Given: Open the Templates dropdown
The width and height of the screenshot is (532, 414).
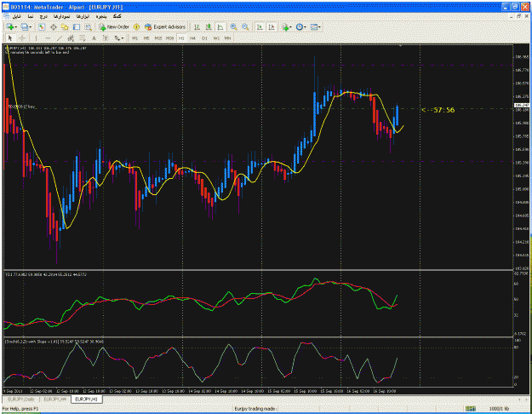Looking at the screenshot, I should pos(316,26).
